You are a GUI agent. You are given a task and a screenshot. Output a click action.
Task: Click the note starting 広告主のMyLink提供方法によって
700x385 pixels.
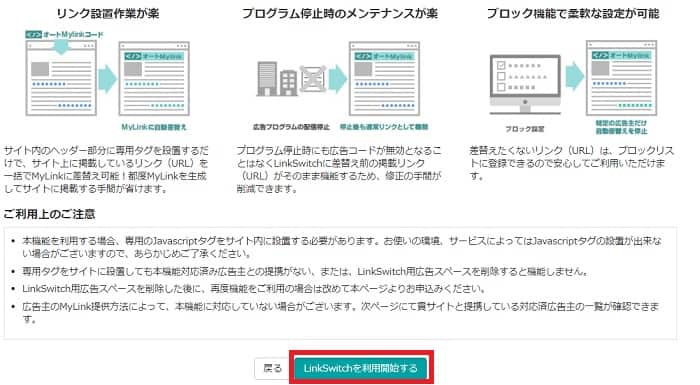pyautogui.click(x=341, y=313)
